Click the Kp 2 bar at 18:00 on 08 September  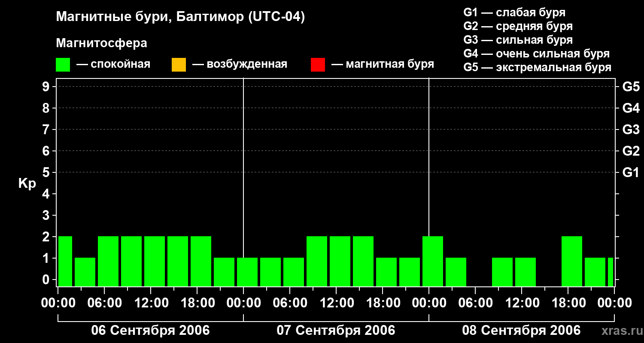pyautogui.click(x=572, y=261)
